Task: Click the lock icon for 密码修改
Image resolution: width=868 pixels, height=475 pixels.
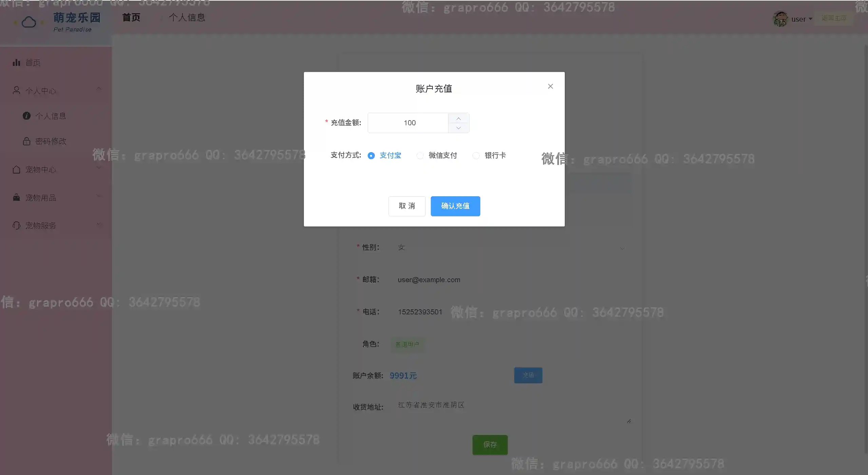Action: [26, 141]
